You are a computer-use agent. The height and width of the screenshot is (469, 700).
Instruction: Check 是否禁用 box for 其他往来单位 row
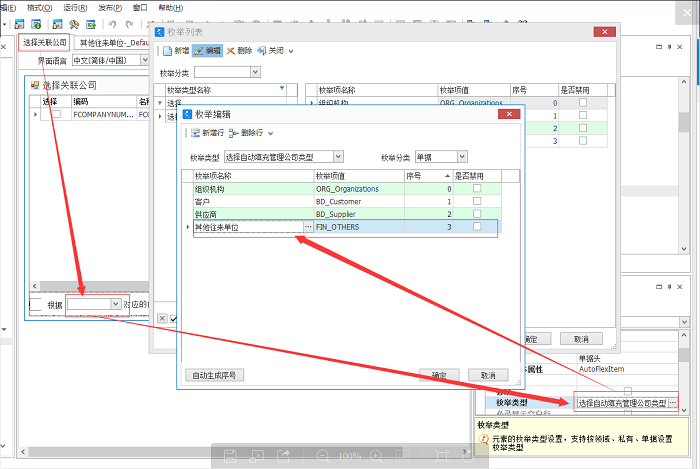[x=477, y=228]
